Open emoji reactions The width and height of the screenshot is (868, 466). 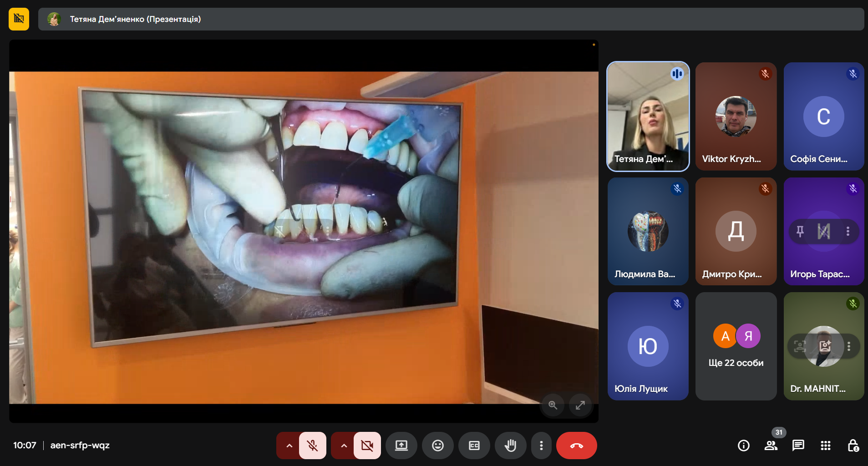pyautogui.click(x=437, y=446)
